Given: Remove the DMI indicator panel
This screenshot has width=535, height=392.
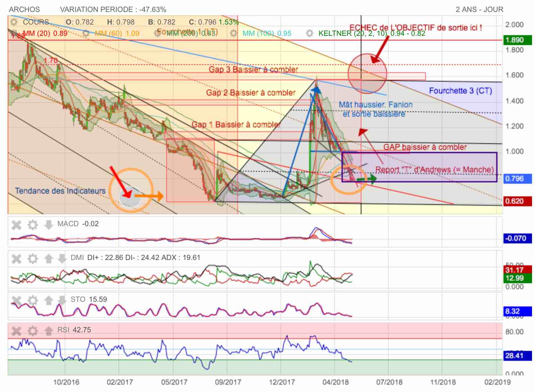Looking at the screenshot, I should pos(17,258).
